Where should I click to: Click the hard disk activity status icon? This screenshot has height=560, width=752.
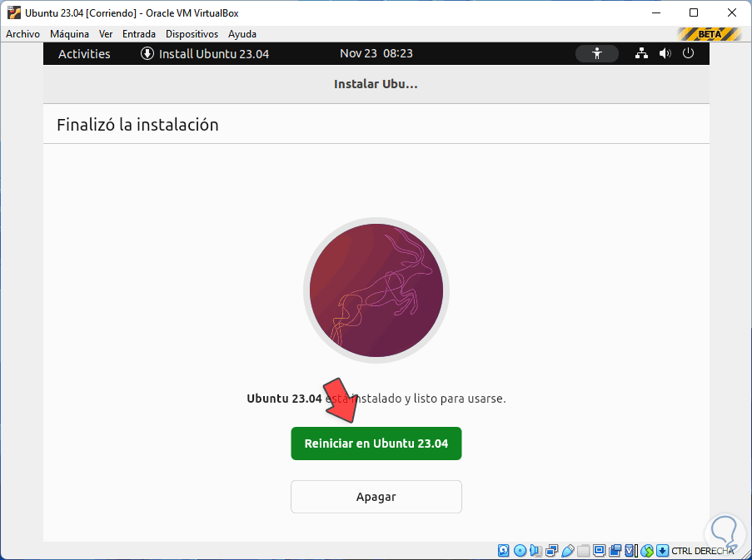tap(504, 550)
